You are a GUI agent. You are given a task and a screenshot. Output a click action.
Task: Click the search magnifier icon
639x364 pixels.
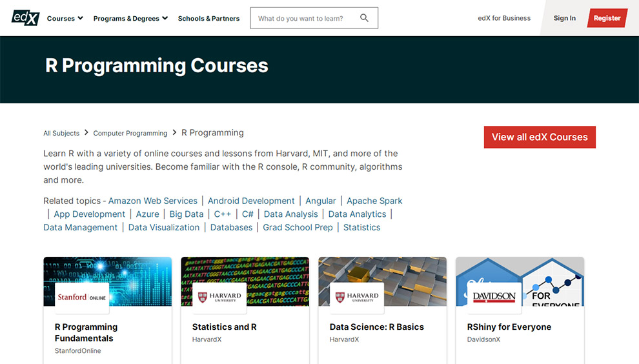pyautogui.click(x=364, y=18)
